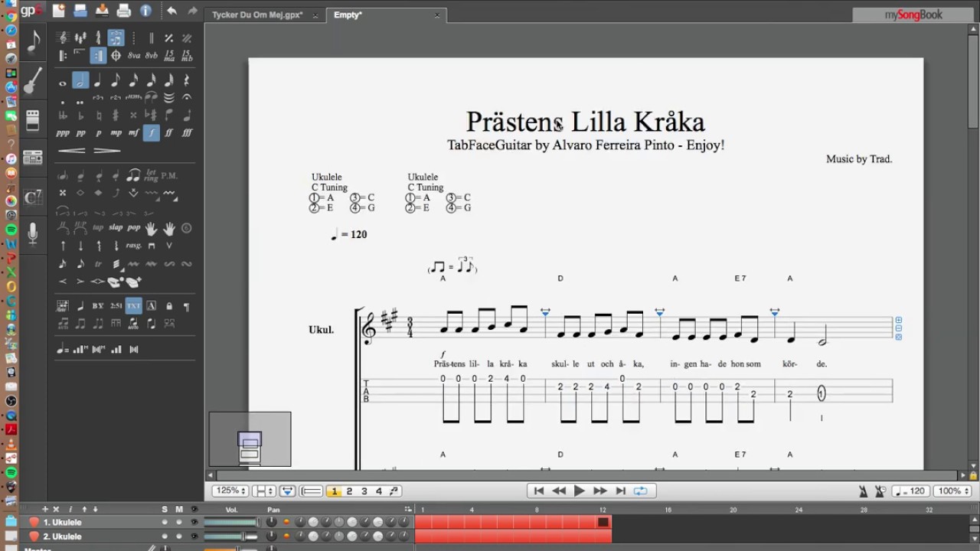Open the effects pedal panel
980x551 pixels.
pyautogui.click(x=32, y=120)
